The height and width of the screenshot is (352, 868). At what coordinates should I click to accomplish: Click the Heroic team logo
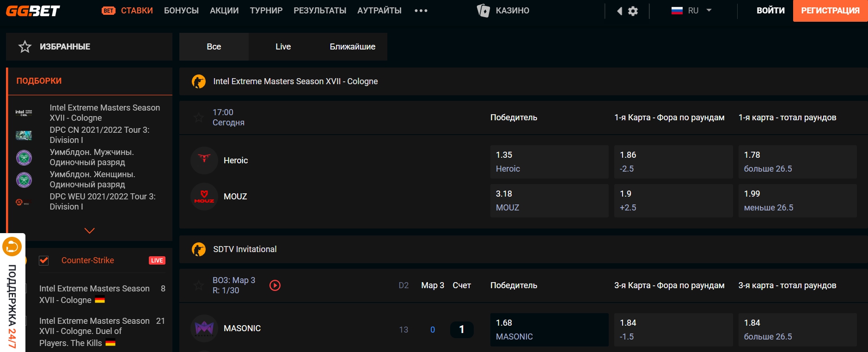coord(204,160)
